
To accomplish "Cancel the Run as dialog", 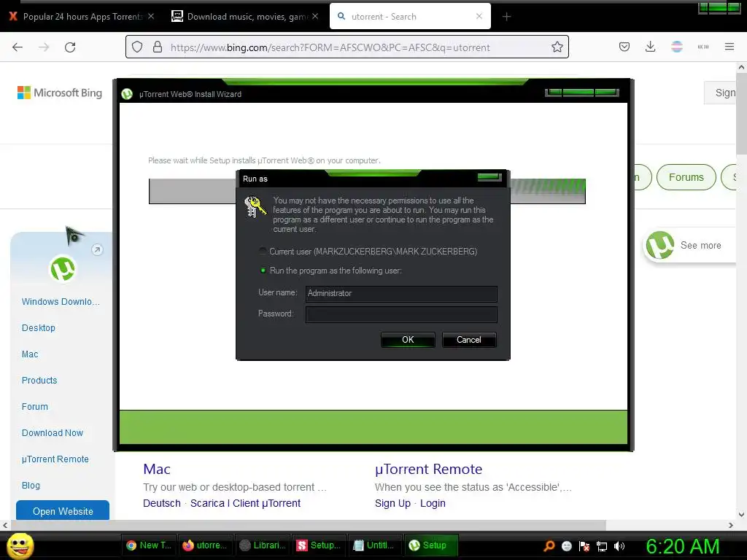I will coord(469,340).
